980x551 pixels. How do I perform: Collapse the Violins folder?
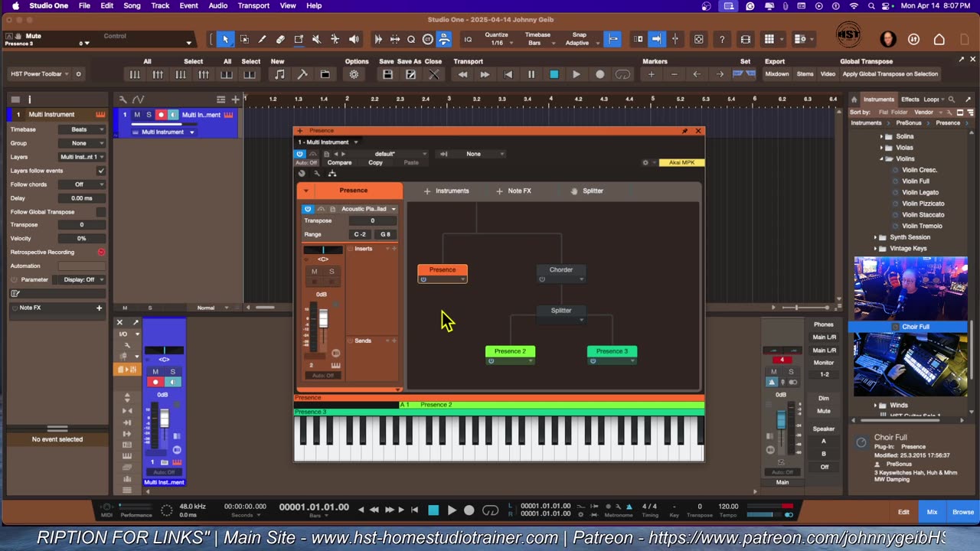pos(881,159)
